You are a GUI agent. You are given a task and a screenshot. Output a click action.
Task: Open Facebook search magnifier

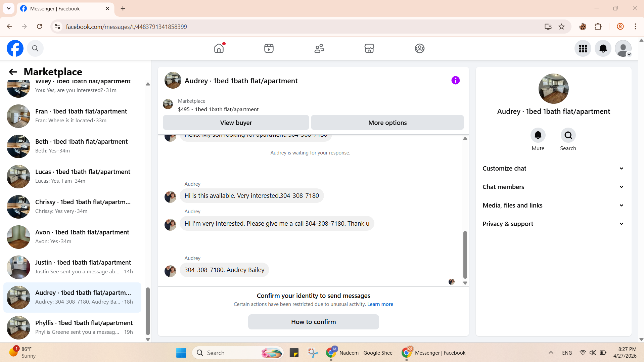coord(35,48)
